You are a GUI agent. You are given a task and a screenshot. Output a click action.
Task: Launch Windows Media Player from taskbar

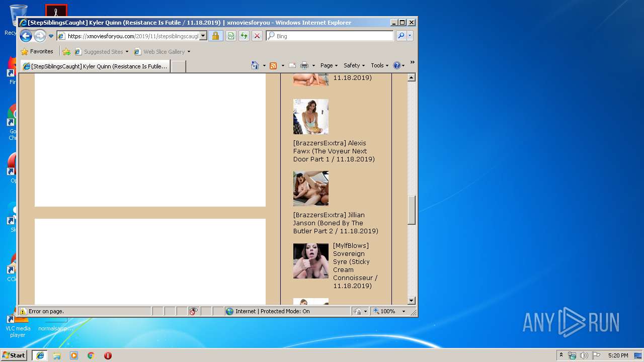click(74, 355)
